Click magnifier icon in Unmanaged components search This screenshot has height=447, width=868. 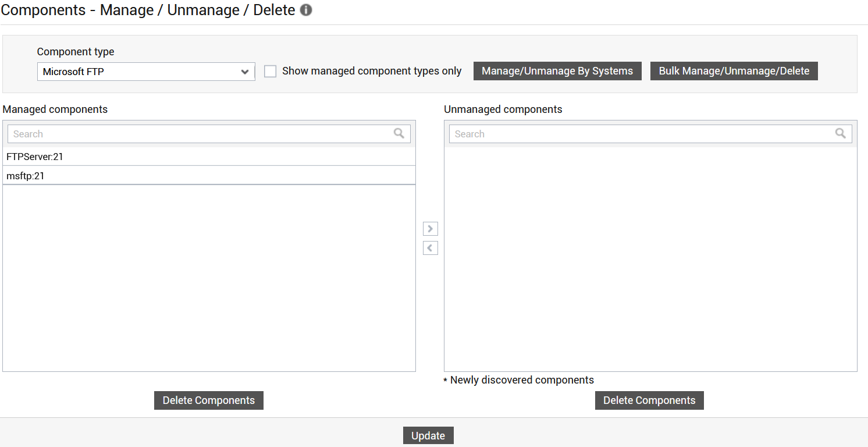click(841, 133)
